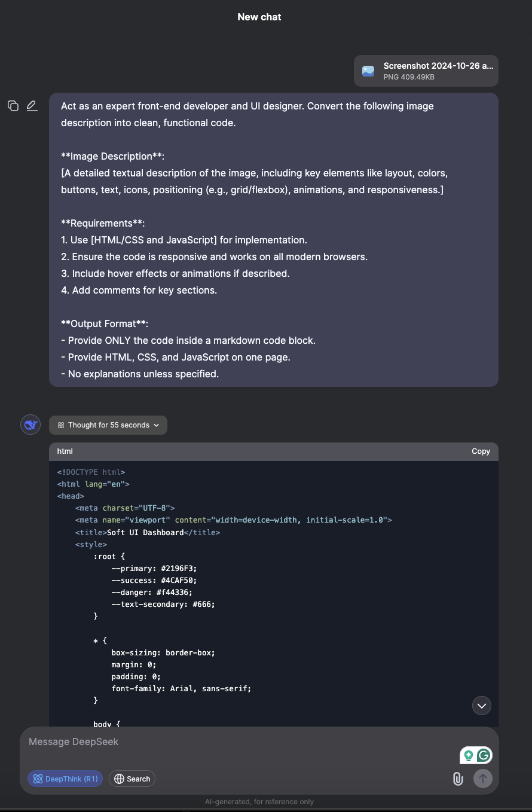Click the scroll-to-bottom chevron button
Screen dimensions: 532x812
482,706
